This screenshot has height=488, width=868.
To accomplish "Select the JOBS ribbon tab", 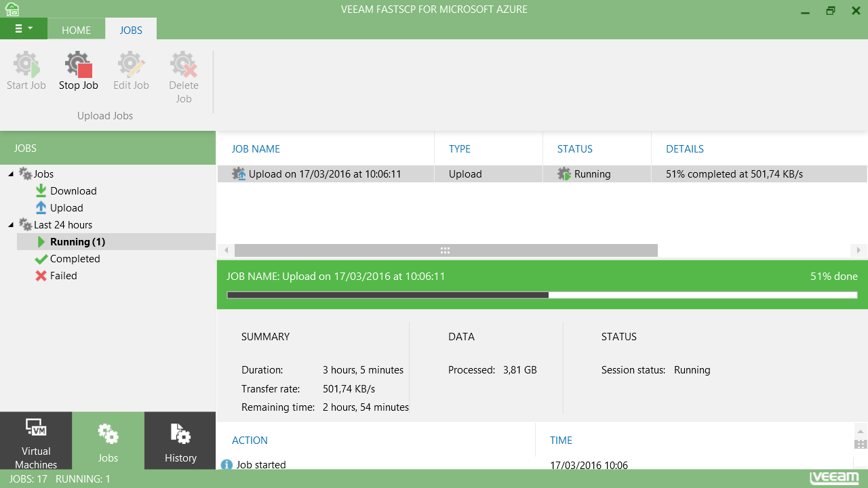I will point(131,30).
